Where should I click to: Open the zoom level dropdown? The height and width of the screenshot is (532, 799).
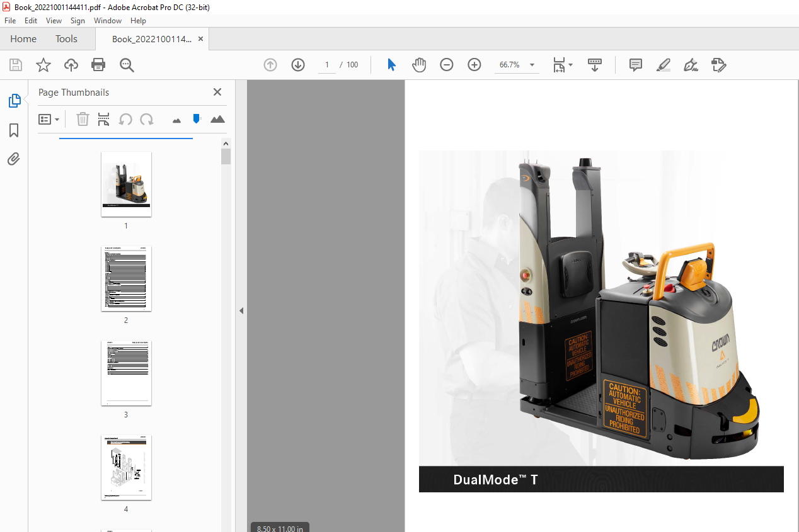(532, 65)
